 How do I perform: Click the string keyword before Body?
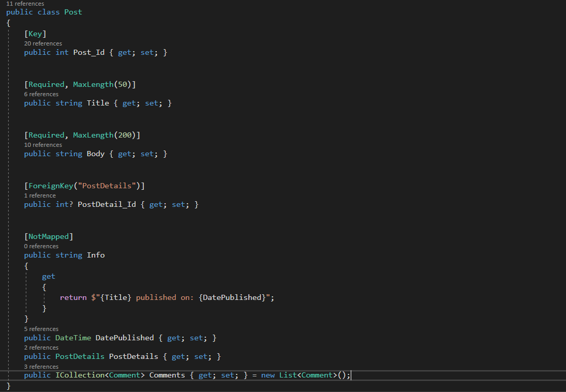(69, 154)
